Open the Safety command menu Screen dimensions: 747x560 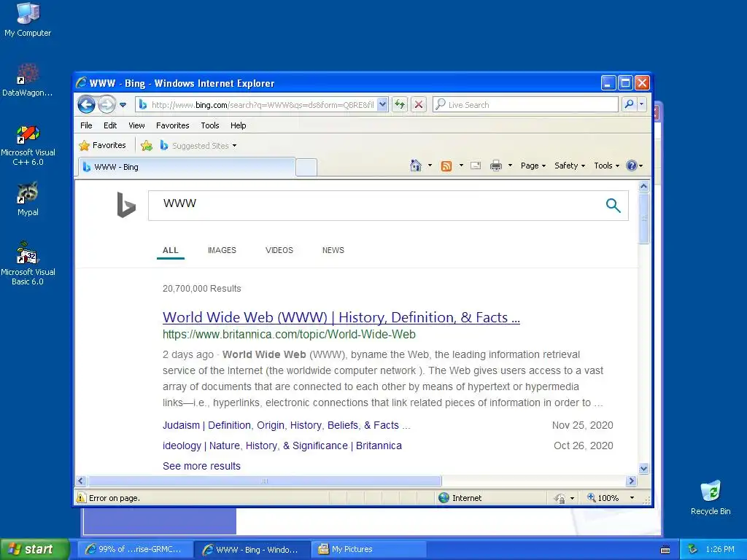pos(569,166)
